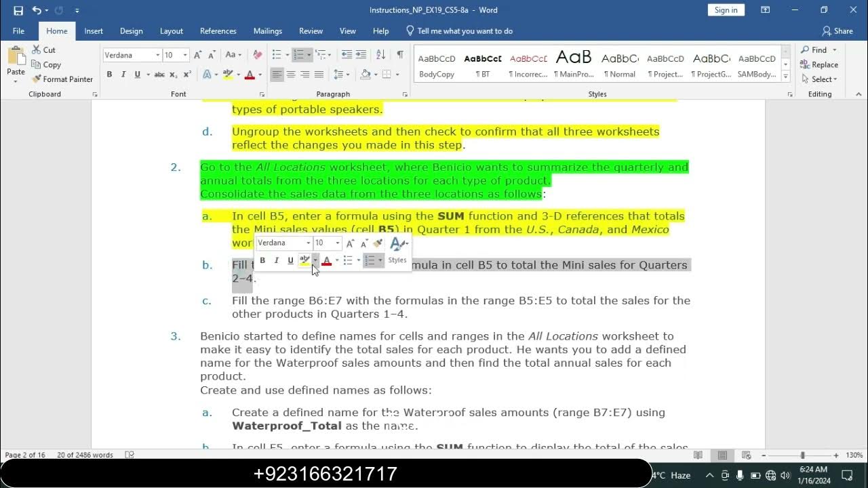The width and height of the screenshot is (868, 488).
Task: Expand highlight color arrow in mini toolbar
Action: 315,260
